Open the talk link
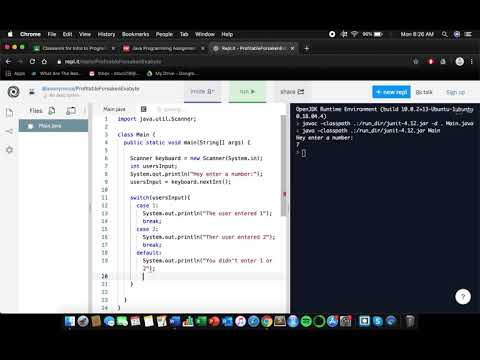Viewport: 480px width, 360px height. point(424,92)
